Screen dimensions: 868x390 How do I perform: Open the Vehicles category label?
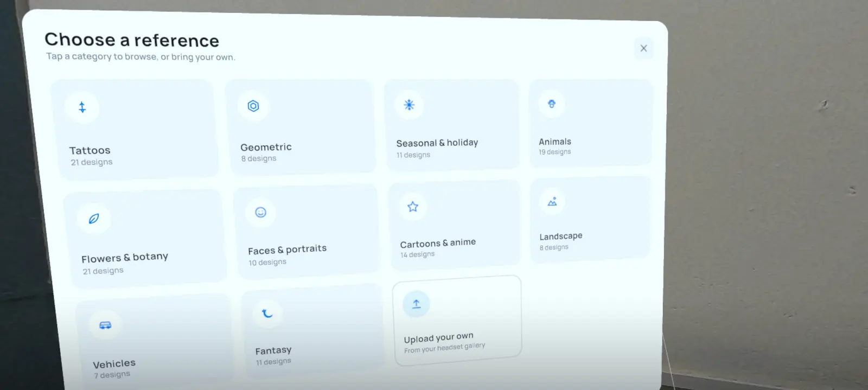pyautogui.click(x=114, y=363)
